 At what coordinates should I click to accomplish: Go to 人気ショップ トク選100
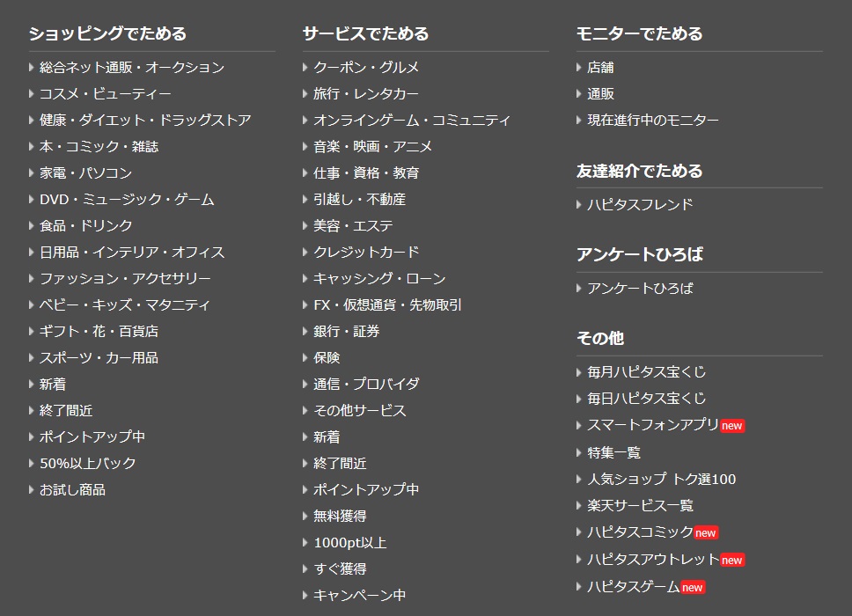[x=661, y=479]
